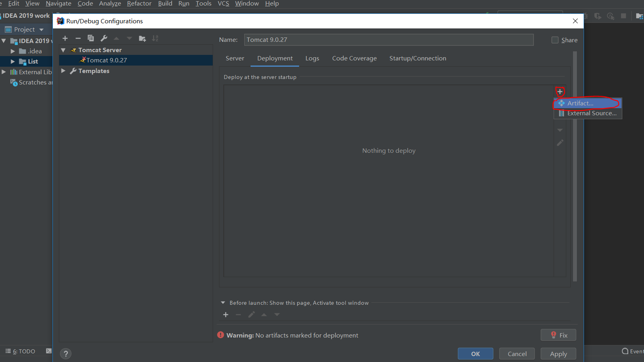Switch to Startup/Connection tab
This screenshot has height=362, width=644.
pos(418,58)
